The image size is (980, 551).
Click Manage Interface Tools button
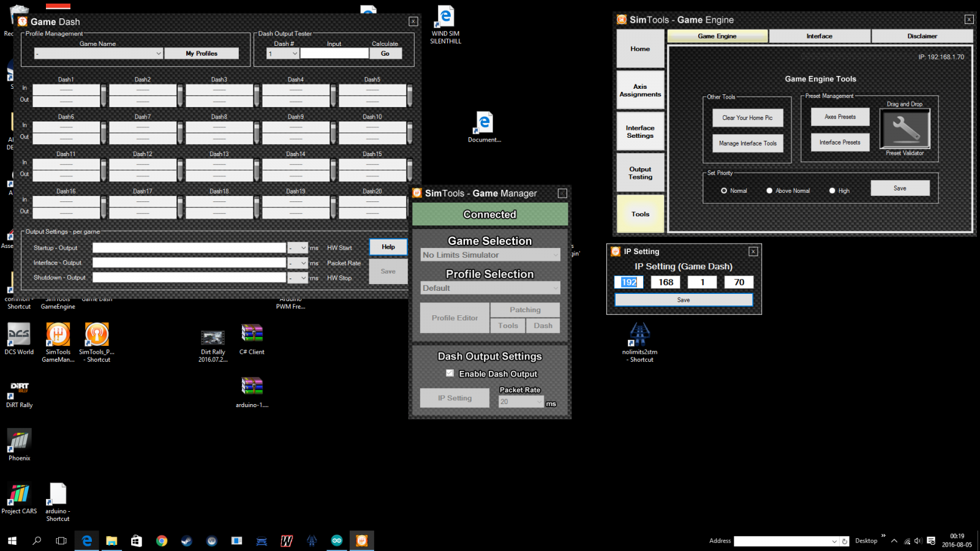[747, 143]
